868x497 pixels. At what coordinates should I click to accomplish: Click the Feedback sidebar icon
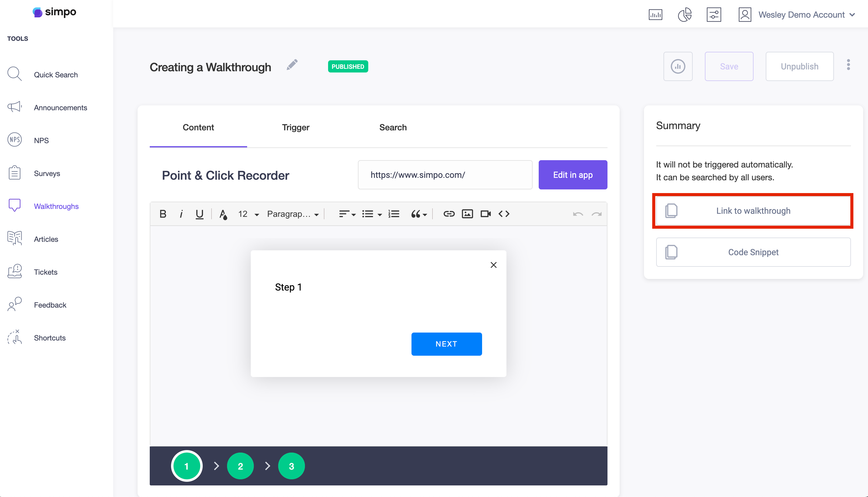[x=15, y=305]
